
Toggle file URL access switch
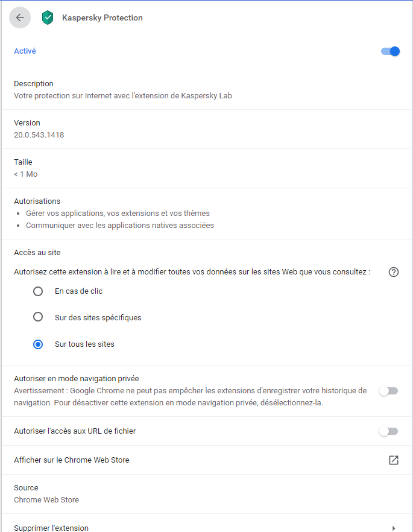click(x=388, y=431)
